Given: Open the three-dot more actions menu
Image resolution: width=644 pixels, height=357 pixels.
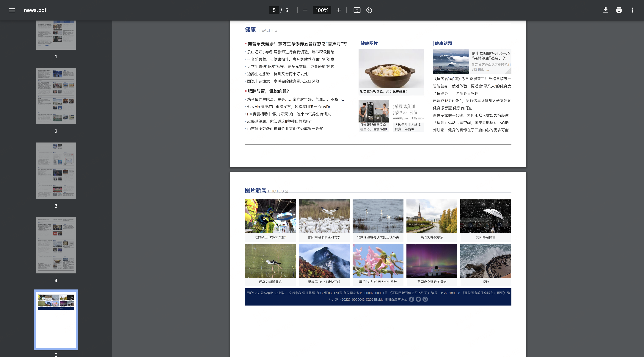Looking at the screenshot, I should point(632,10).
